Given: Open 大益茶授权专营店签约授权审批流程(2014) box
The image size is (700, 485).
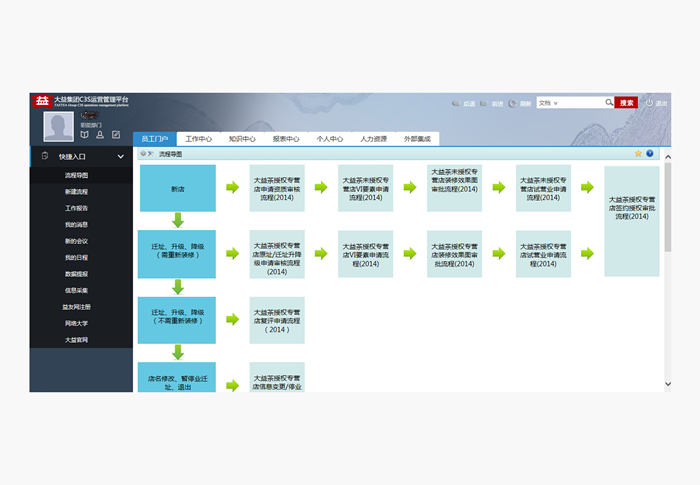Looking at the screenshot, I should click(632, 221).
